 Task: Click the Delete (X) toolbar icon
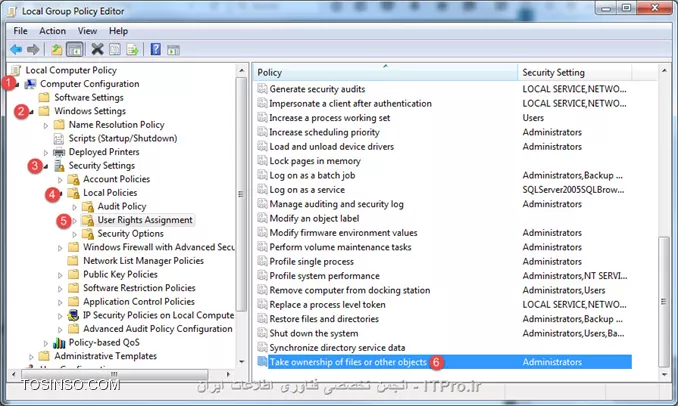97,49
